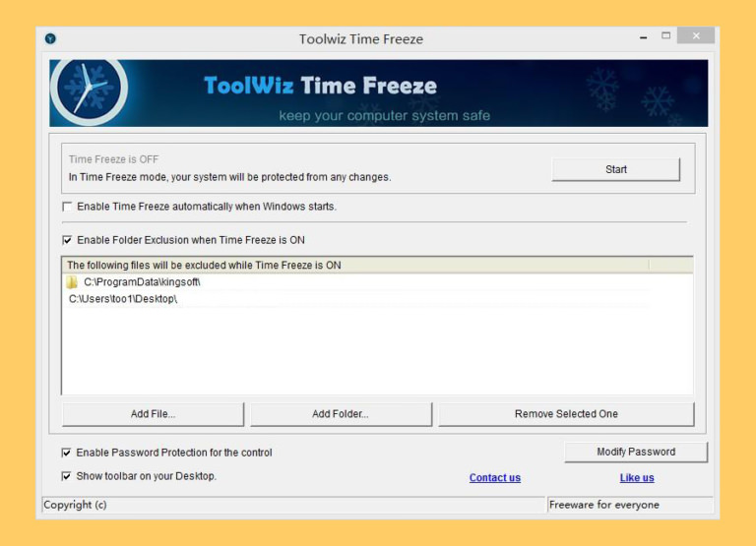Follow the Contact us link
The width and height of the screenshot is (756, 546).
click(495, 477)
